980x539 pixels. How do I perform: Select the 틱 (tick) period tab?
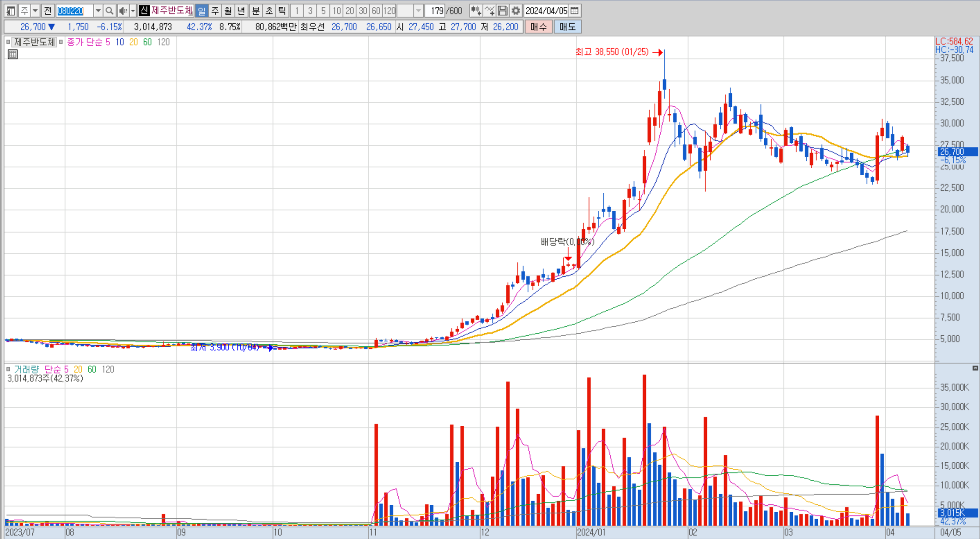point(282,11)
